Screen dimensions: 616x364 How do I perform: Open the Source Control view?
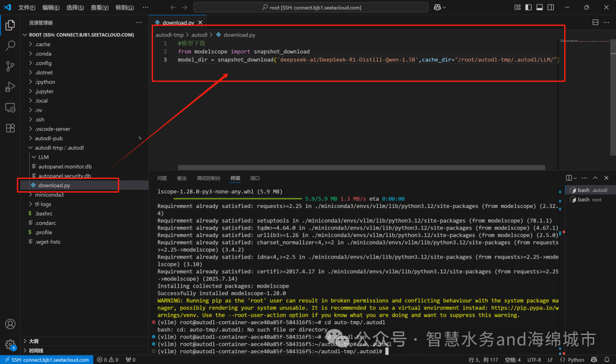(x=10, y=66)
